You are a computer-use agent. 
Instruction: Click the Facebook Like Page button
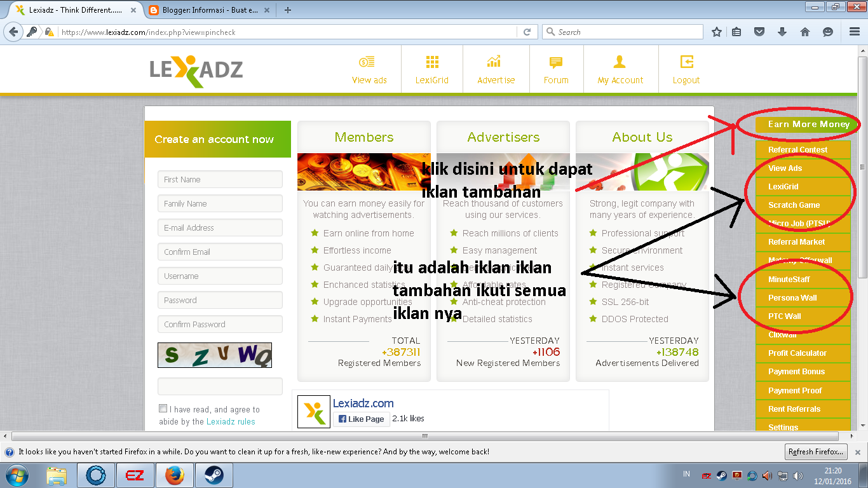pyautogui.click(x=360, y=419)
